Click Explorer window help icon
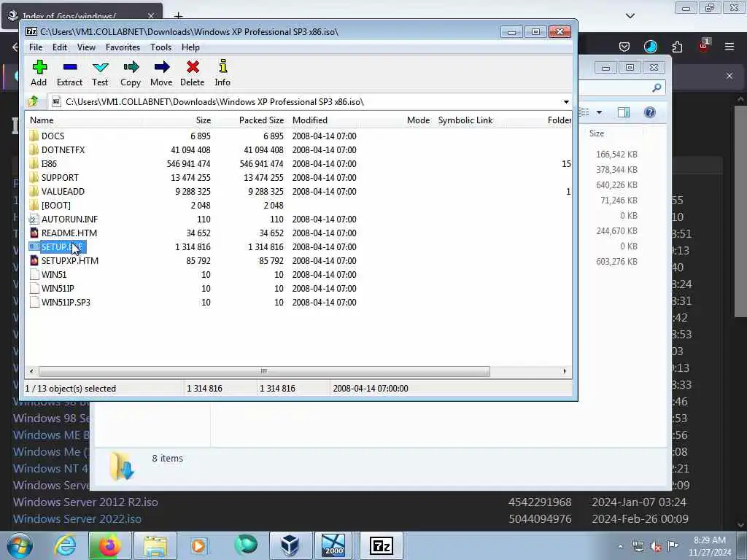 (x=649, y=112)
